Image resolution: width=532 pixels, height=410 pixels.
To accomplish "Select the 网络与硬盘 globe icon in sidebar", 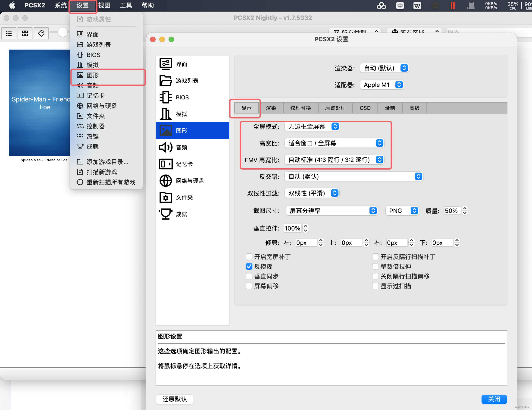I will click(x=166, y=181).
